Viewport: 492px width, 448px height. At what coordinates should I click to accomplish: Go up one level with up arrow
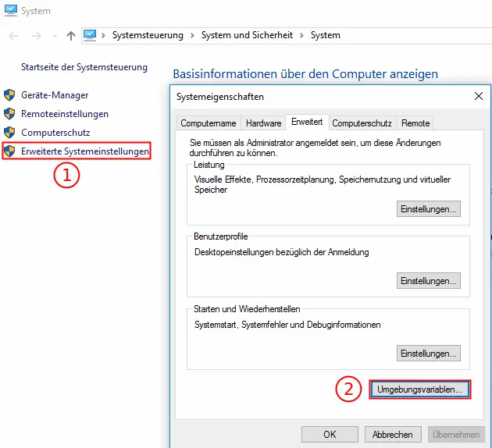click(71, 36)
